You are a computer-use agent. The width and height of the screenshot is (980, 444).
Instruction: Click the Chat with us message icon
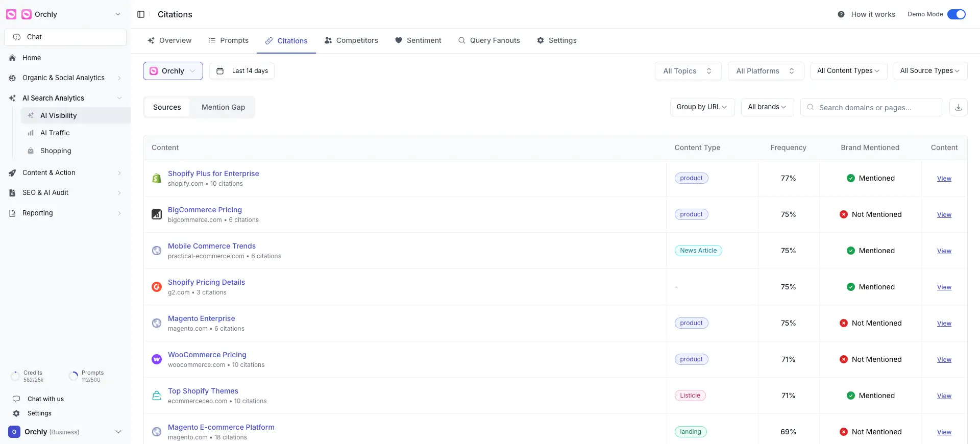16,399
